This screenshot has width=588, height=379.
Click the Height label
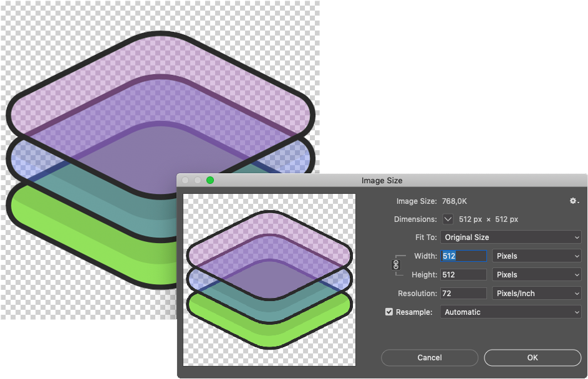tap(425, 275)
